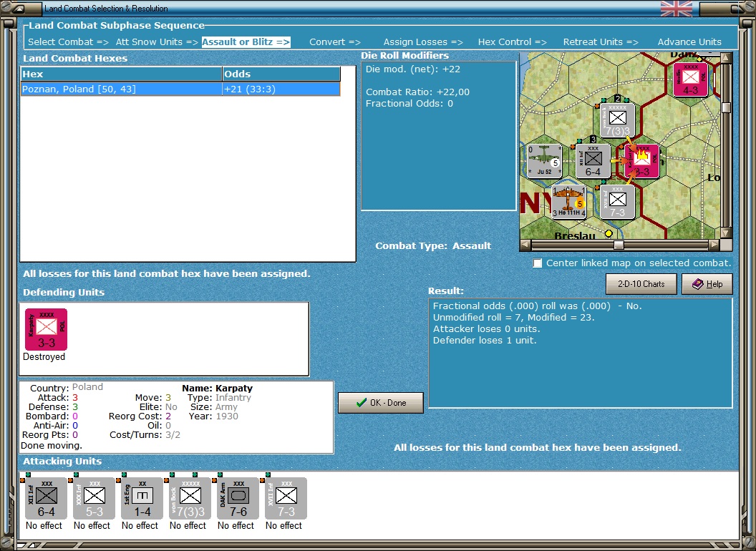Click the Ju 52 transport on the map
This screenshot has height=551, width=756.
544,161
